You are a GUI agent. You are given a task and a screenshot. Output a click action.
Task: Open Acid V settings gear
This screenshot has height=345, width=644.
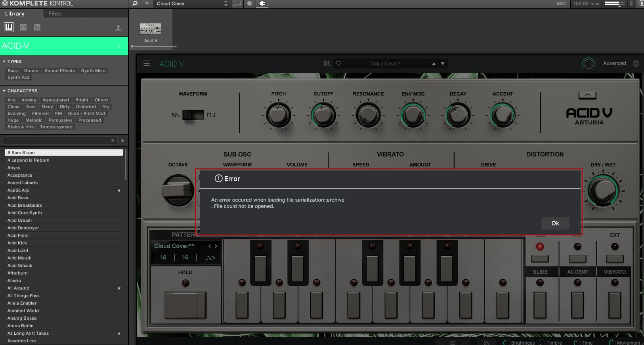coord(636,63)
